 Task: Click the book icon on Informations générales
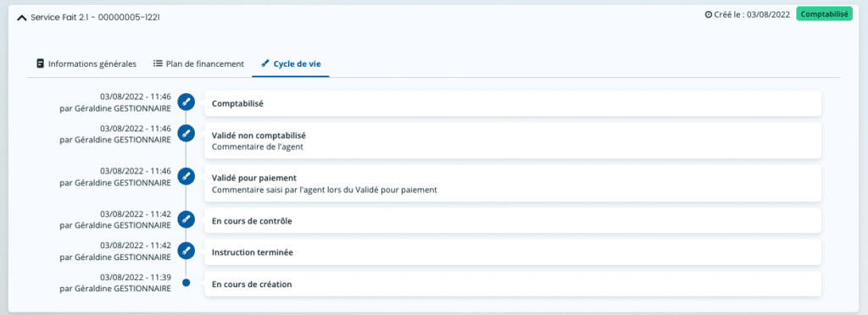40,64
